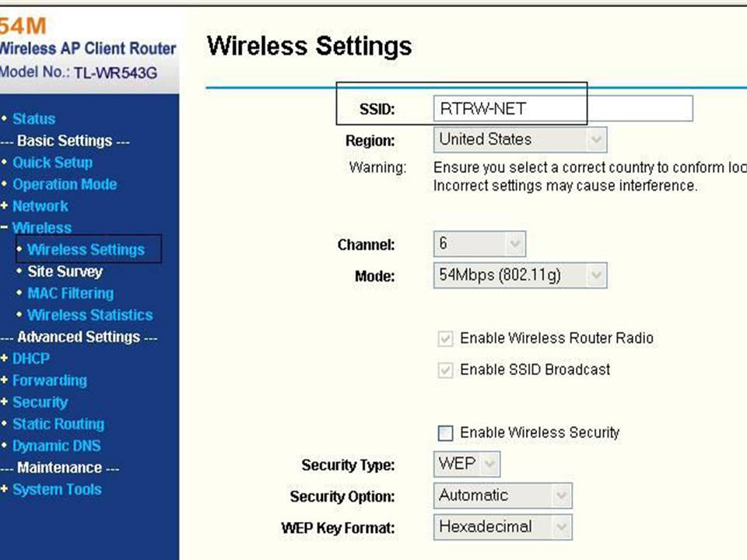
Task: Go to the Site Survey page
Action: tap(65, 271)
